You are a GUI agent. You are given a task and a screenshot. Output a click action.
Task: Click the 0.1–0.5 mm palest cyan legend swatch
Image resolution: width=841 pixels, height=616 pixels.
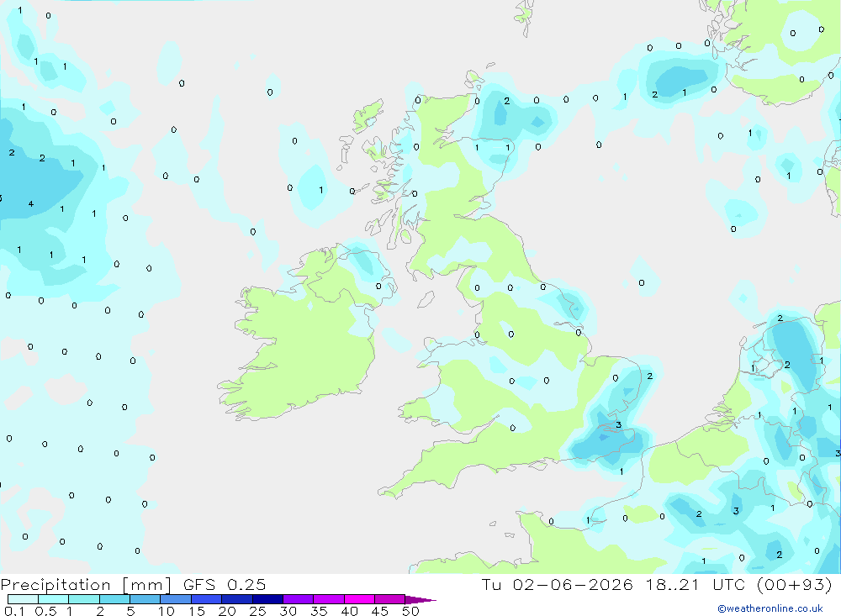pos(23,599)
